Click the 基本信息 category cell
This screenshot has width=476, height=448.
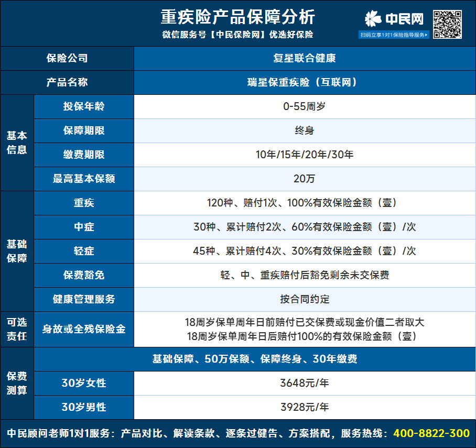pyautogui.click(x=17, y=143)
